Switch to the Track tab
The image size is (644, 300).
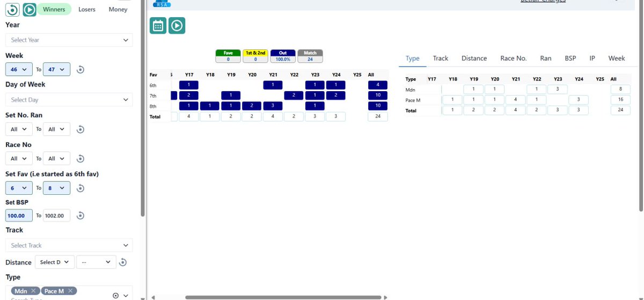coord(440,58)
